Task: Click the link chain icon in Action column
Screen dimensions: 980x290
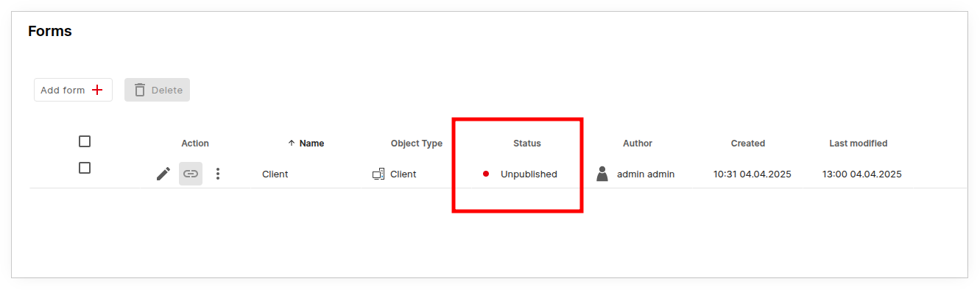Action: 191,174
